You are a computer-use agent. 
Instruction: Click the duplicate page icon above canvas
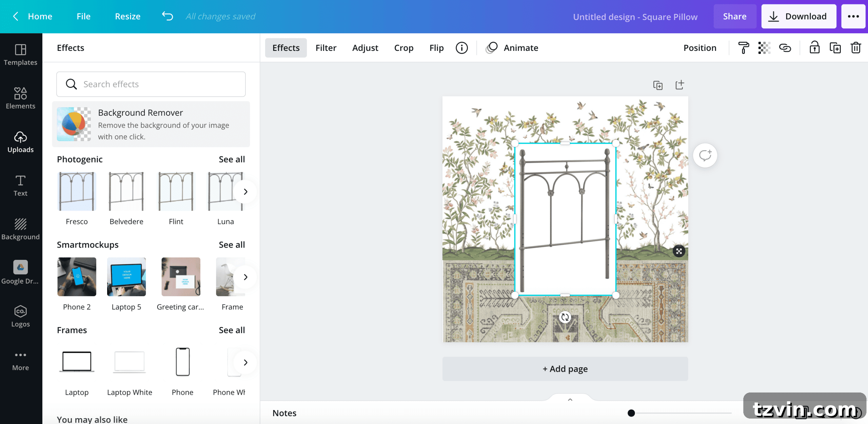[658, 85]
